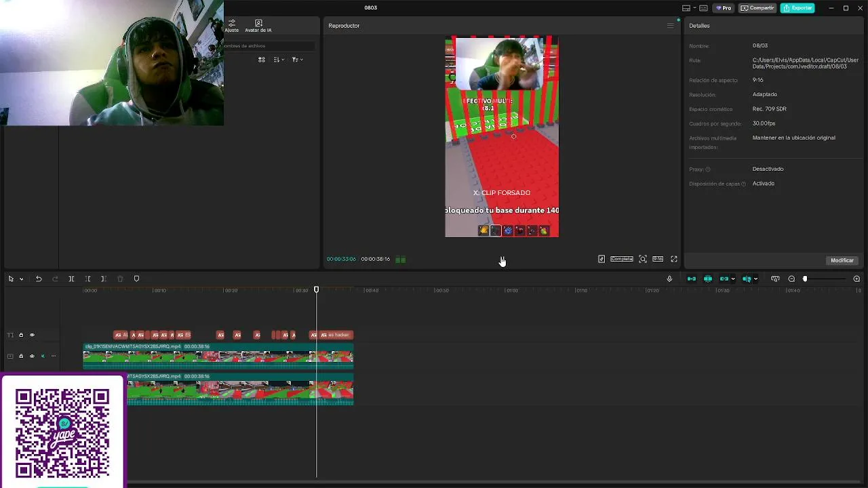Viewport: 868px width, 488px height.
Task: Open the layout dropdown arrow in title bar
Action: [694, 8]
